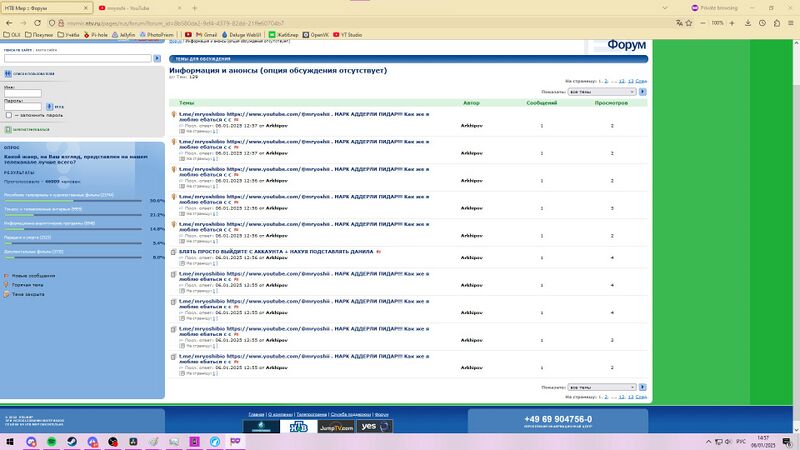The image size is (800, 450).
Task: Switch to the YouTube tab
Action: coord(138,8)
